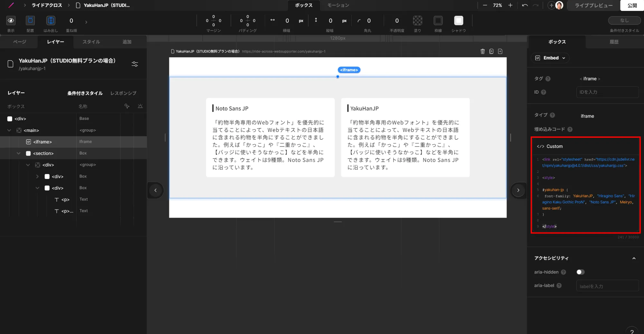
Task: Select the Base div layer
Action: (73, 119)
